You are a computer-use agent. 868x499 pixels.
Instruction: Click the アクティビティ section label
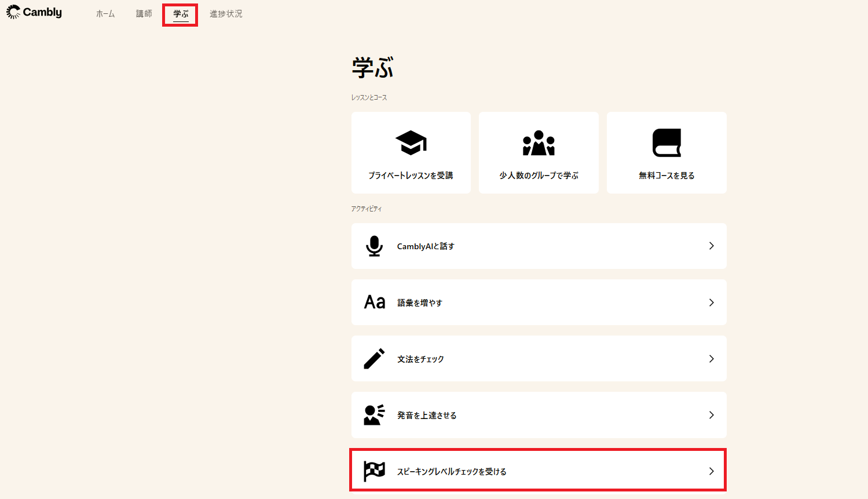pos(367,209)
